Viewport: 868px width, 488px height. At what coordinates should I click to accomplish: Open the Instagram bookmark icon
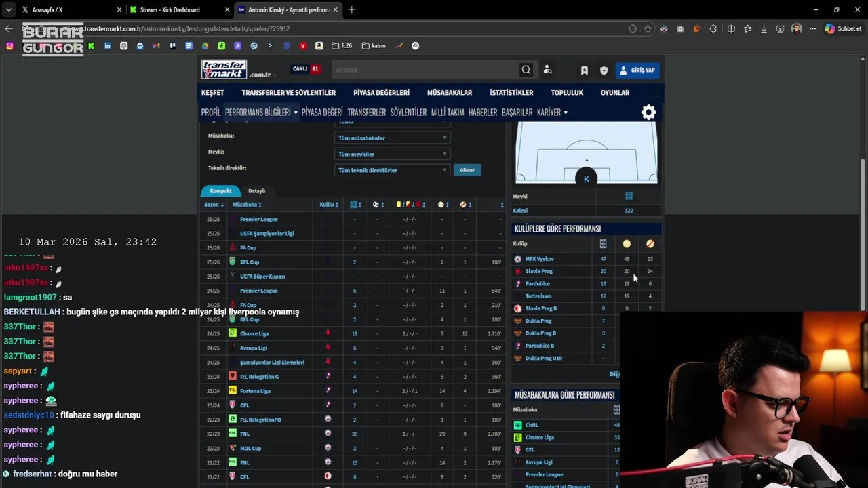(x=9, y=46)
